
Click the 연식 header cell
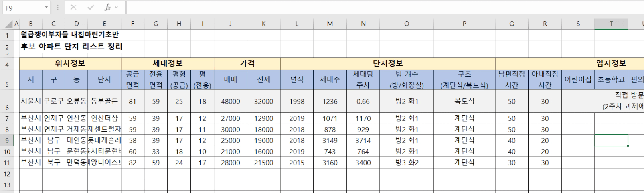[297, 79]
